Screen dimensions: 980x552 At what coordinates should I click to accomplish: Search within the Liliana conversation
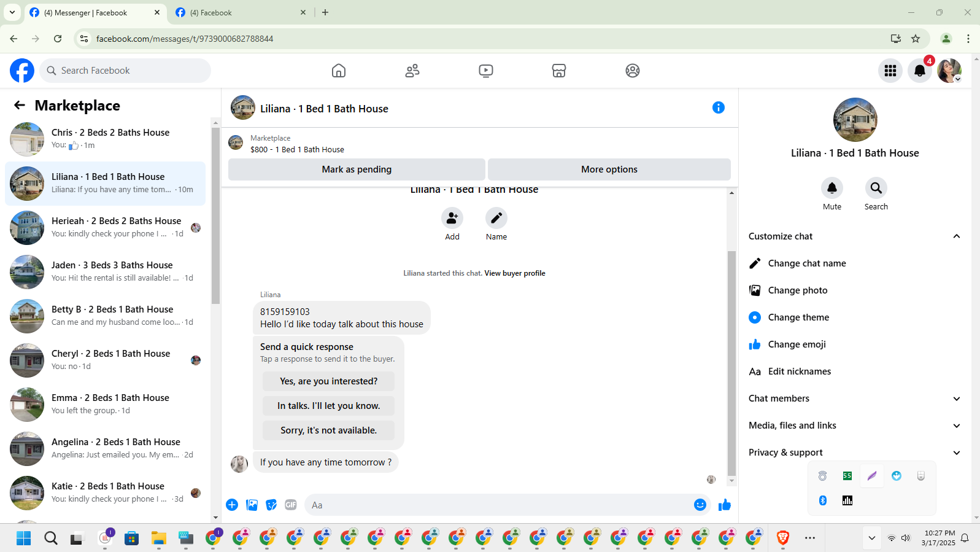[876, 188]
